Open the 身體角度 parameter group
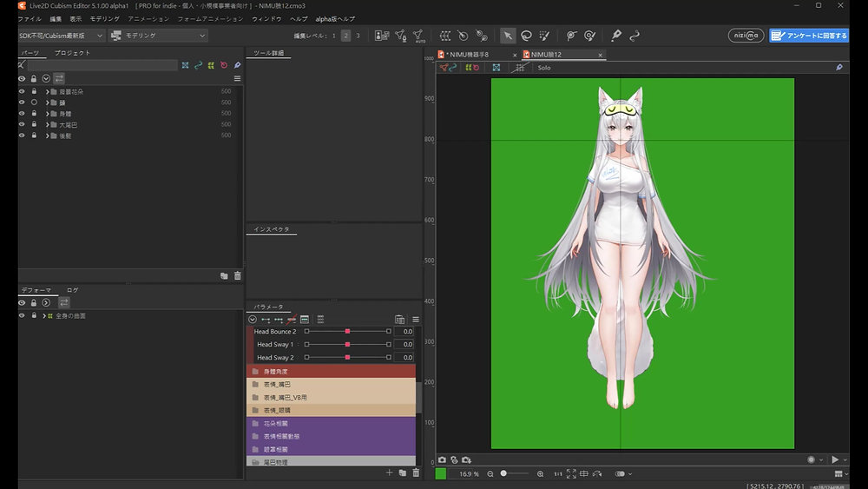The height and width of the screenshot is (489, 868). tap(331, 371)
